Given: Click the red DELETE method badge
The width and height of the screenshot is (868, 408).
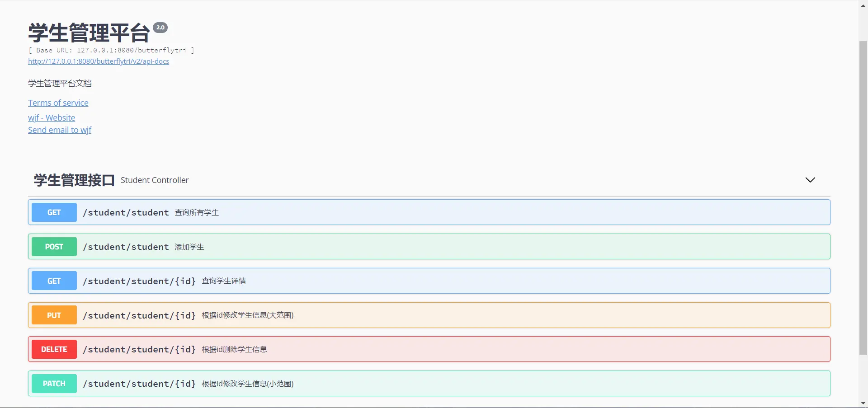Looking at the screenshot, I should pyautogui.click(x=54, y=349).
